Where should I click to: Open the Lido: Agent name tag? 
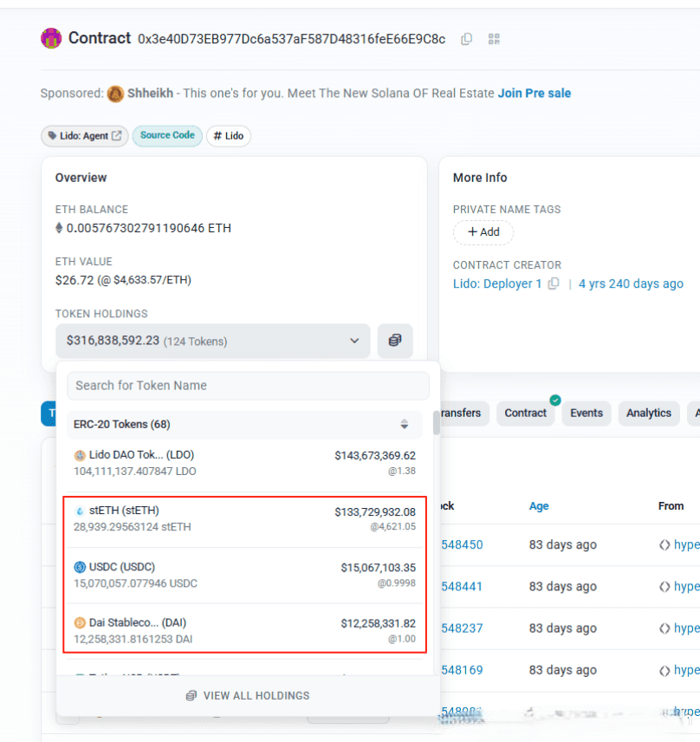coord(85,136)
